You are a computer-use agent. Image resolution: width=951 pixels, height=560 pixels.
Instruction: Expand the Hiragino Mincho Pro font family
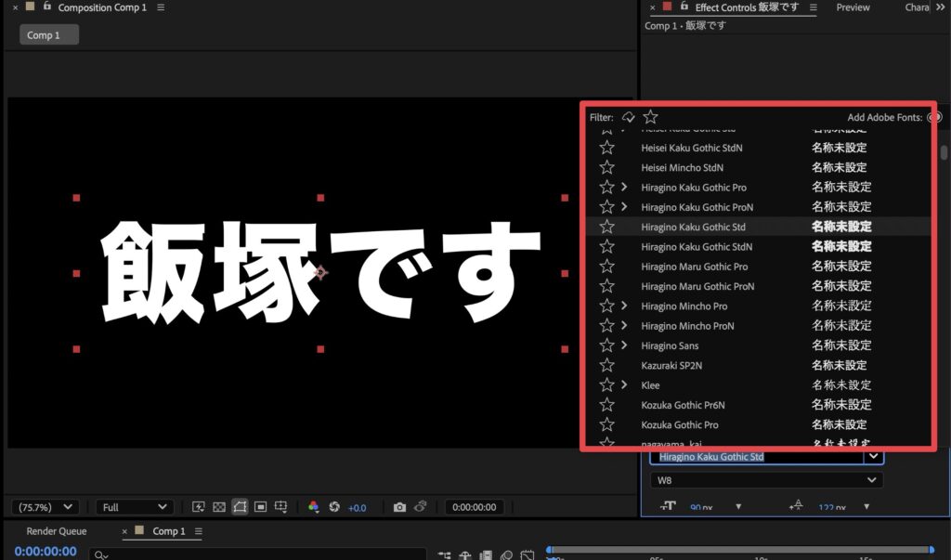point(624,306)
